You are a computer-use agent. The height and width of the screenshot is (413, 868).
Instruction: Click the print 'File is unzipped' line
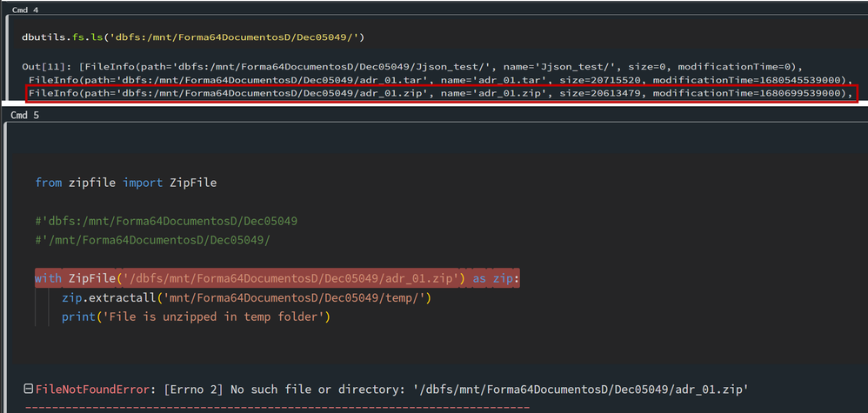point(197,316)
